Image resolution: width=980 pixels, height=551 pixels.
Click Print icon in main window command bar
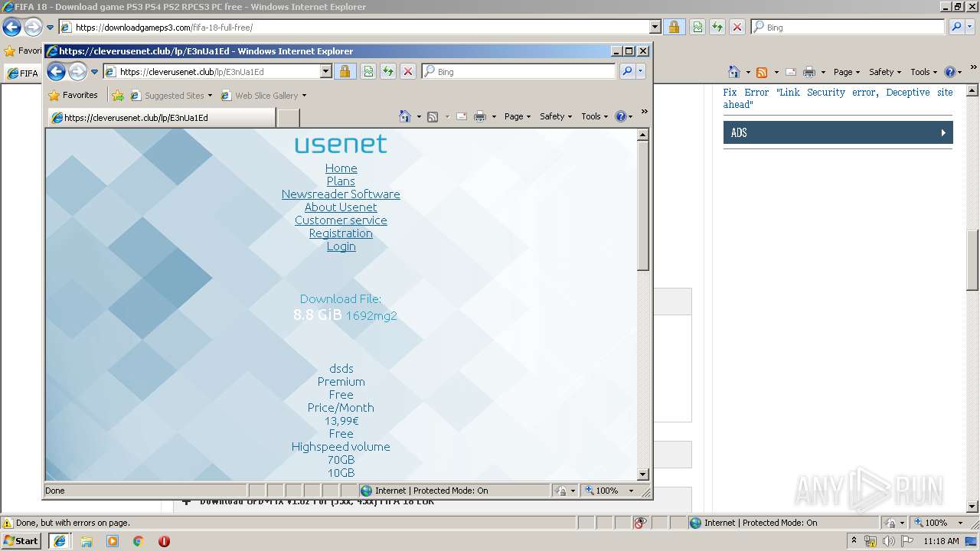(x=809, y=72)
